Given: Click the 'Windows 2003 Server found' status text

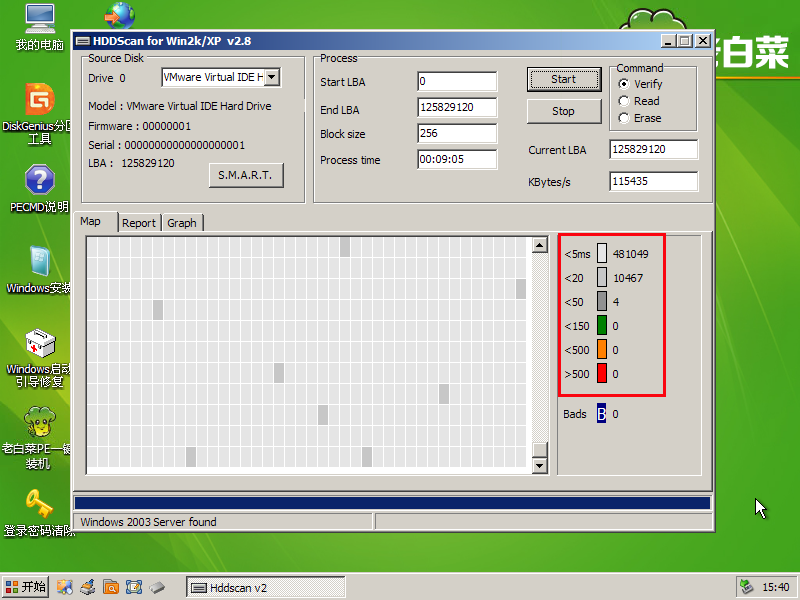Looking at the screenshot, I should 148,522.
